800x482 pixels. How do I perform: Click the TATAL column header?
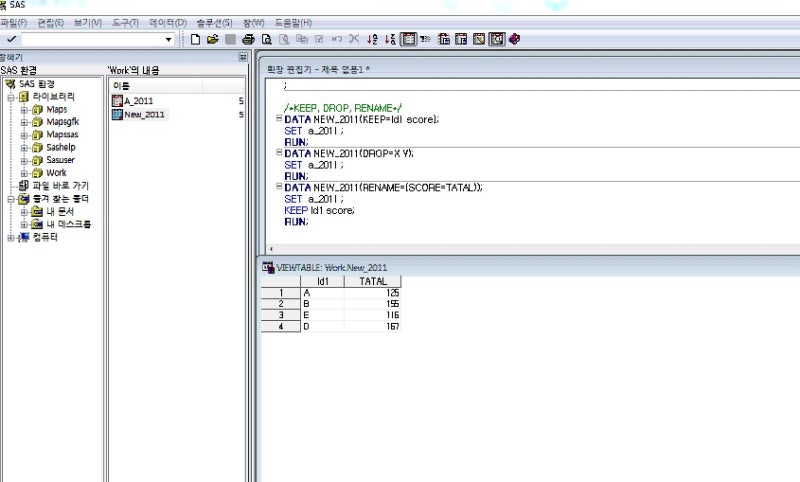[x=372, y=282]
